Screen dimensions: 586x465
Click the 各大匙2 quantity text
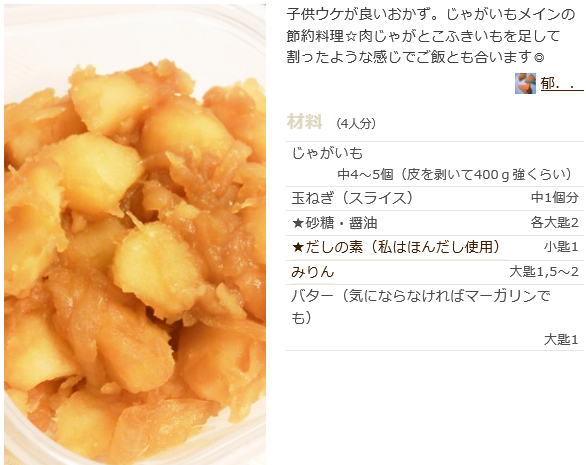point(554,223)
